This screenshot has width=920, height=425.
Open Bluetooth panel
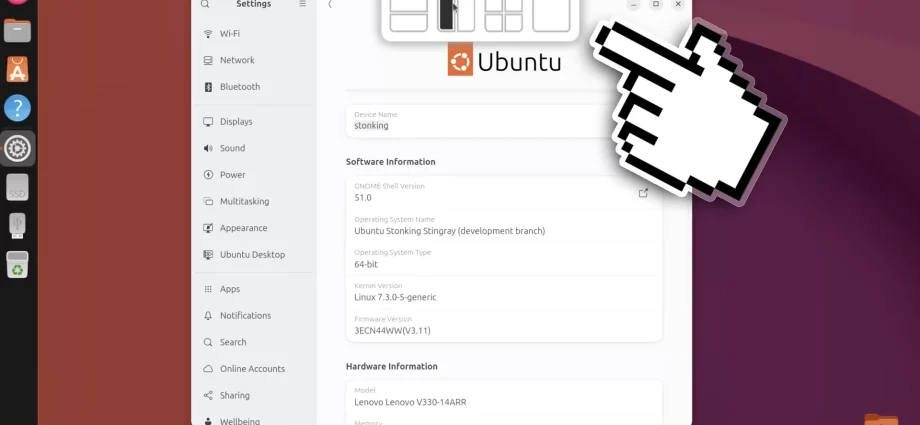coord(254,86)
